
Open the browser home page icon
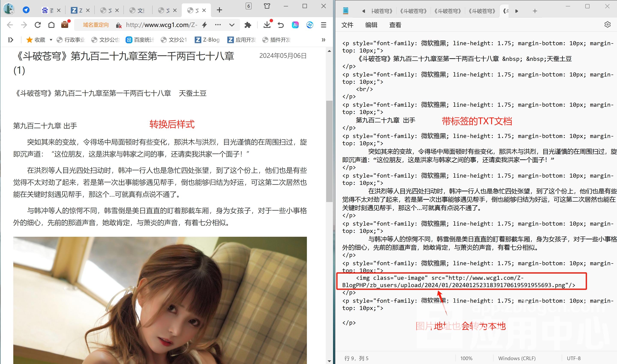pyautogui.click(x=51, y=25)
